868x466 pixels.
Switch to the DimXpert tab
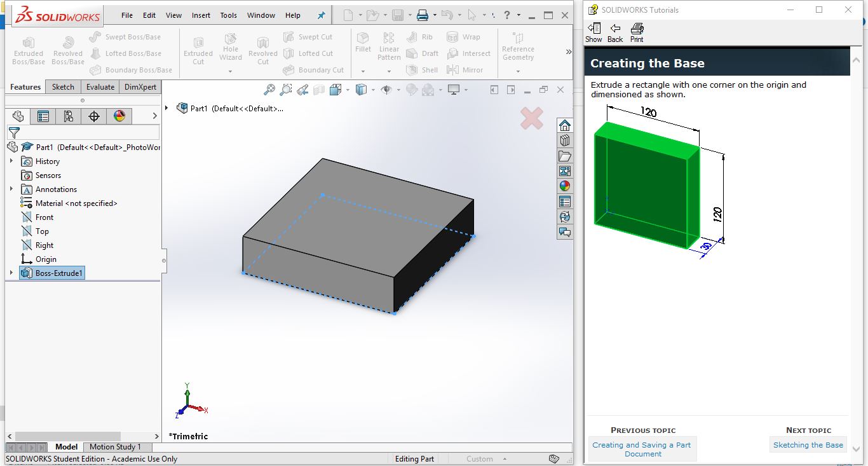coord(140,87)
